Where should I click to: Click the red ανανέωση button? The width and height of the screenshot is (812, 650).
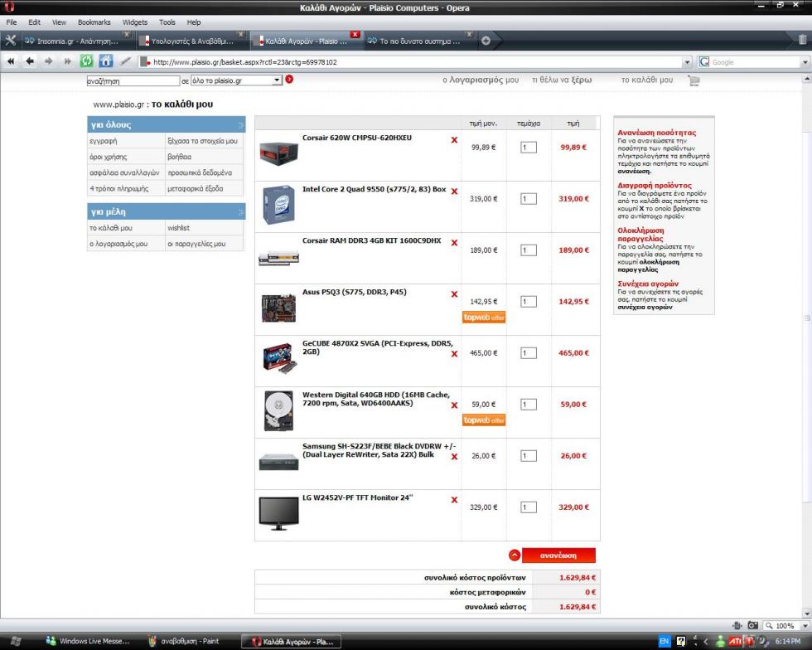tap(558, 555)
